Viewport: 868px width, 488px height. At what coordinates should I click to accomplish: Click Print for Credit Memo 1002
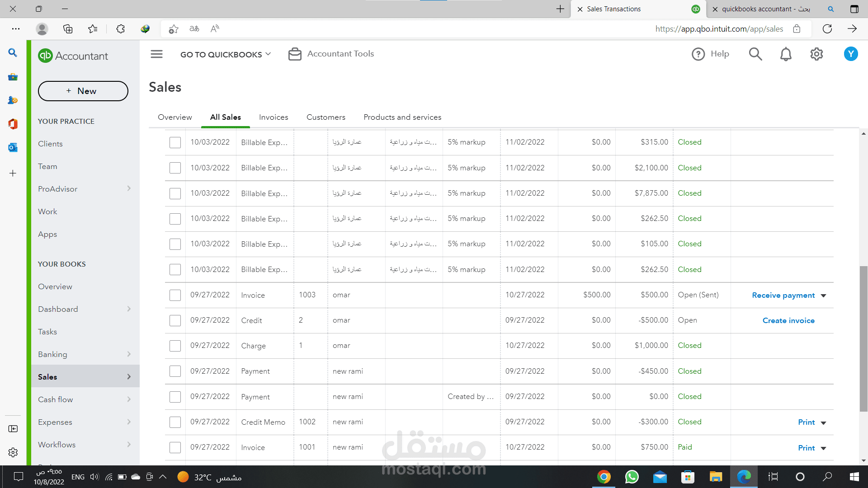(807, 422)
